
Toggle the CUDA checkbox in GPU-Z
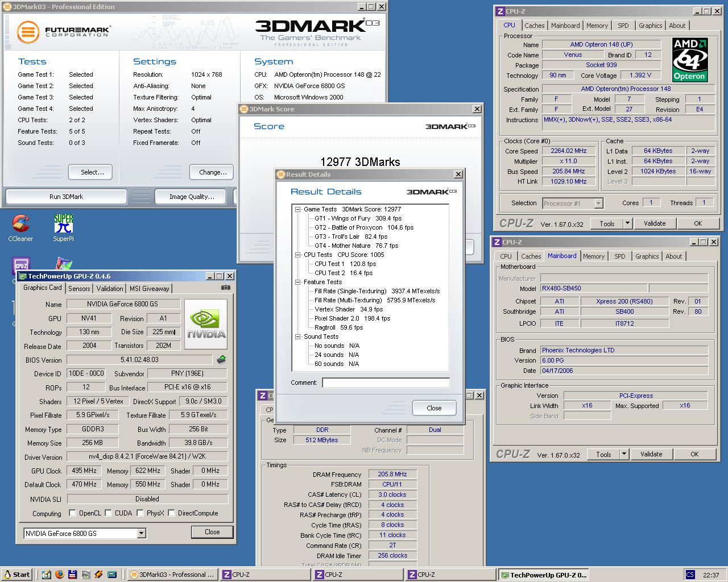[109, 513]
